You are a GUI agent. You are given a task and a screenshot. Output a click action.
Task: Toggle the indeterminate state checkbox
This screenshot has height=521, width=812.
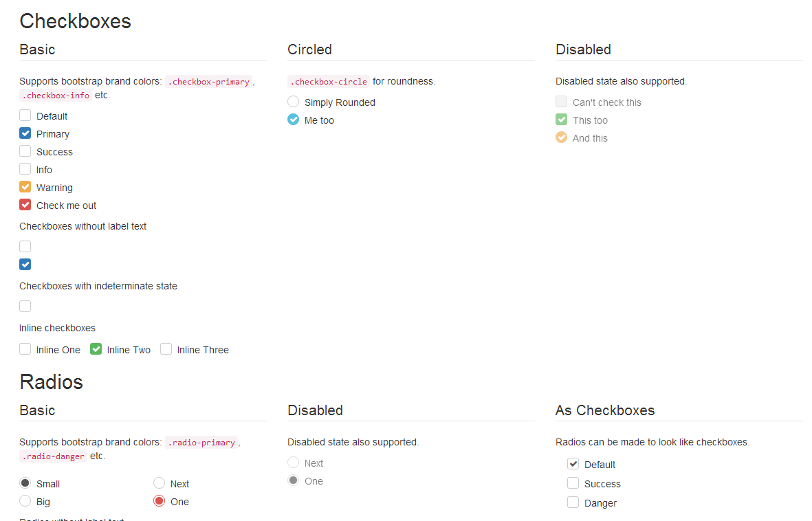25,307
